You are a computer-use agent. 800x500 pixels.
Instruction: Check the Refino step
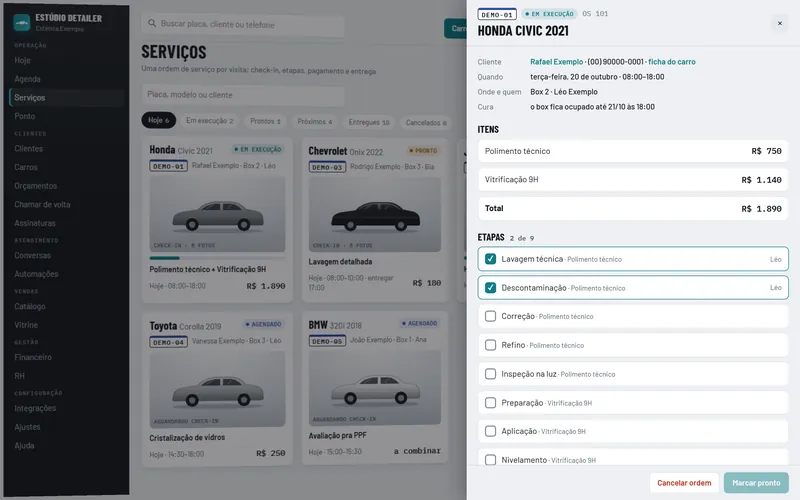(490, 345)
